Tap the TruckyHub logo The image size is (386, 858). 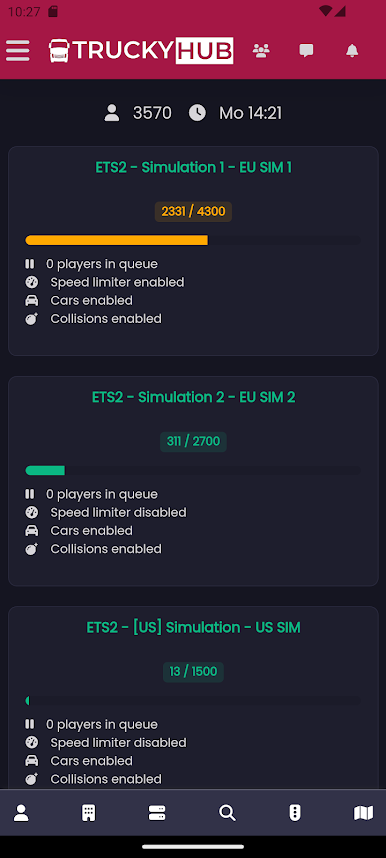tap(141, 51)
